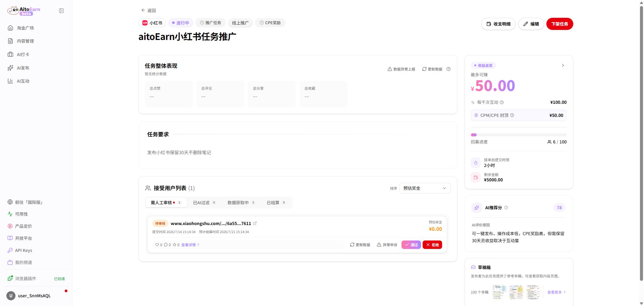Switch to 已AI过滤 tab
Viewport: 644px width, 306px height.
(204, 203)
